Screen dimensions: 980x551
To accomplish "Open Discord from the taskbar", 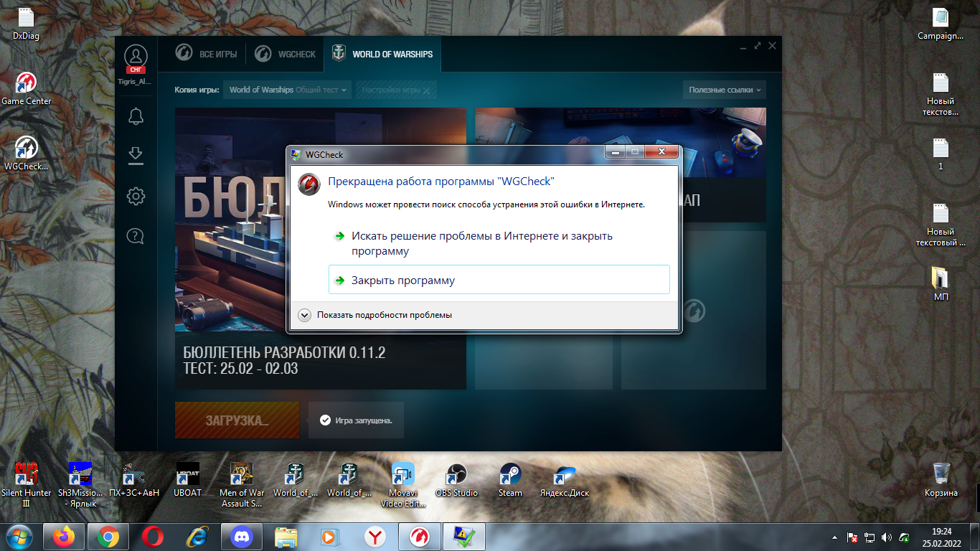I will [242, 536].
